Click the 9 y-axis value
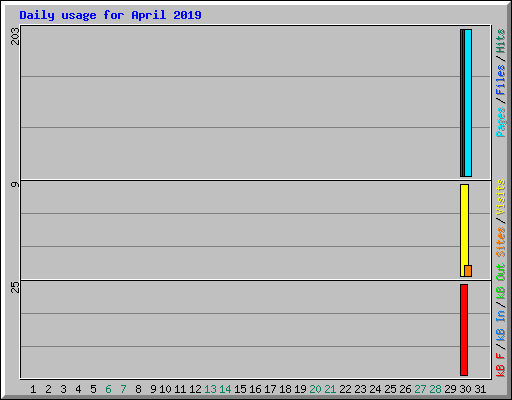 pyautogui.click(x=15, y=184)
